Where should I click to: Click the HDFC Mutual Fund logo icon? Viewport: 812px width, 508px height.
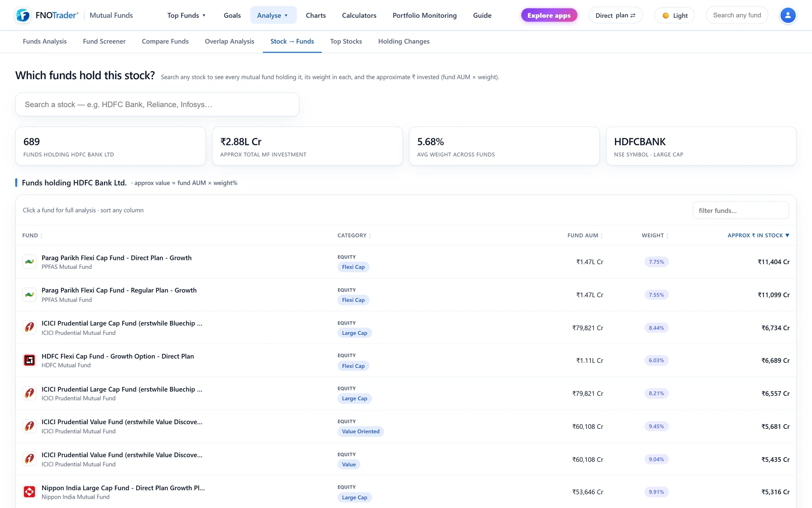29,360
